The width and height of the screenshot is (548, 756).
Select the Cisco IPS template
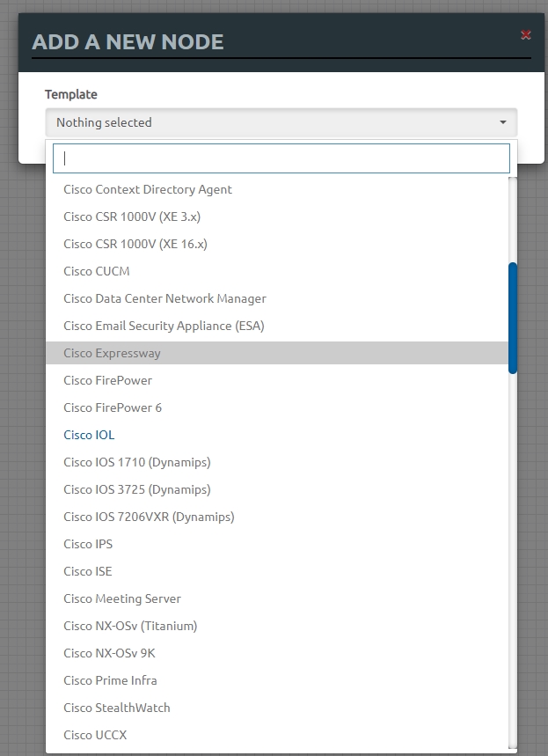[277, 544]
